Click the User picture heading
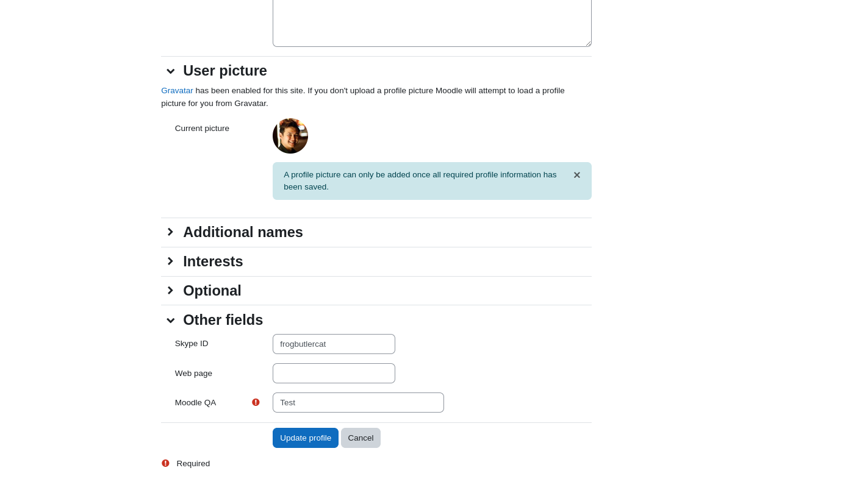854x504 pixels. tap(225, 71)
